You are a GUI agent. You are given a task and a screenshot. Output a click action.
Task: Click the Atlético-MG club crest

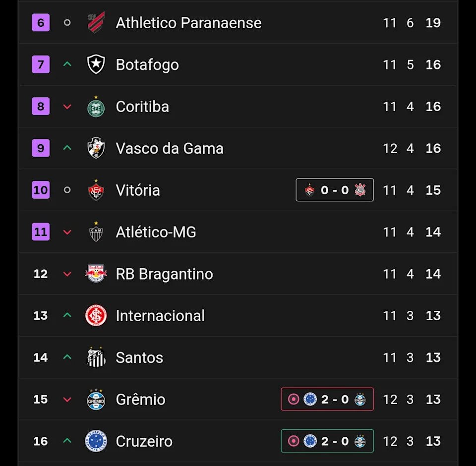[96, 232]
